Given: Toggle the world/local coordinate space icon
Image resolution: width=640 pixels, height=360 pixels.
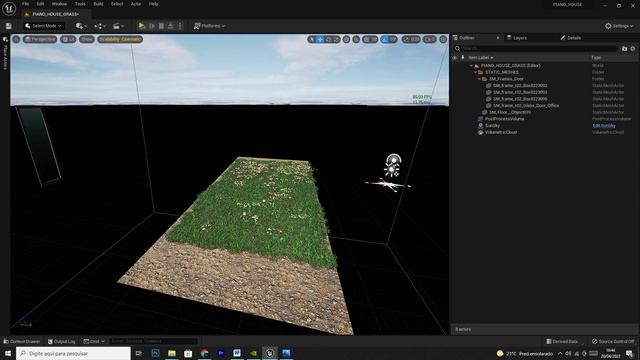Looking at the screenshot, I should click(x=347, y=40).
